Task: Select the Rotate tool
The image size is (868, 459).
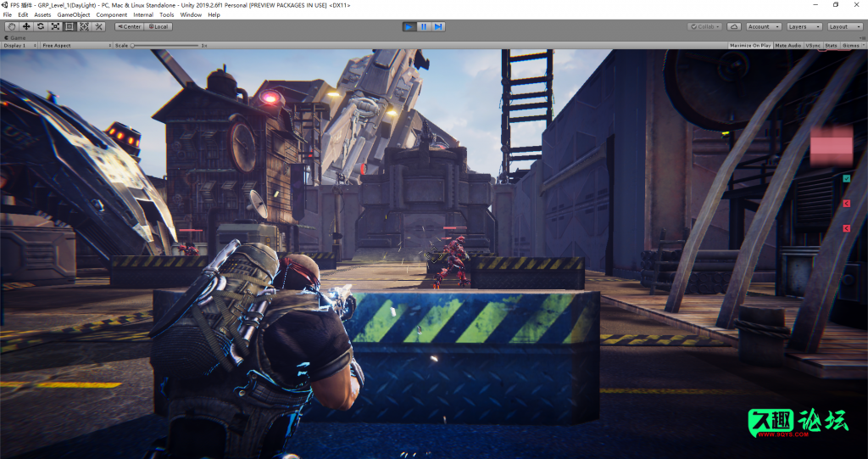Action: click(x=41, y=26)
